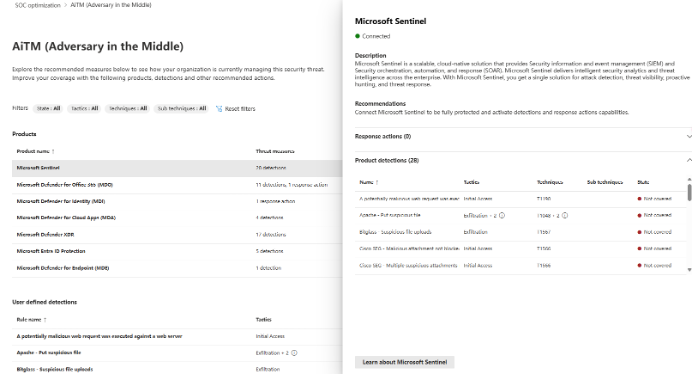Click info icon next to Exfiltration +2 in panel
695x375 pixels.
(502, 215)
